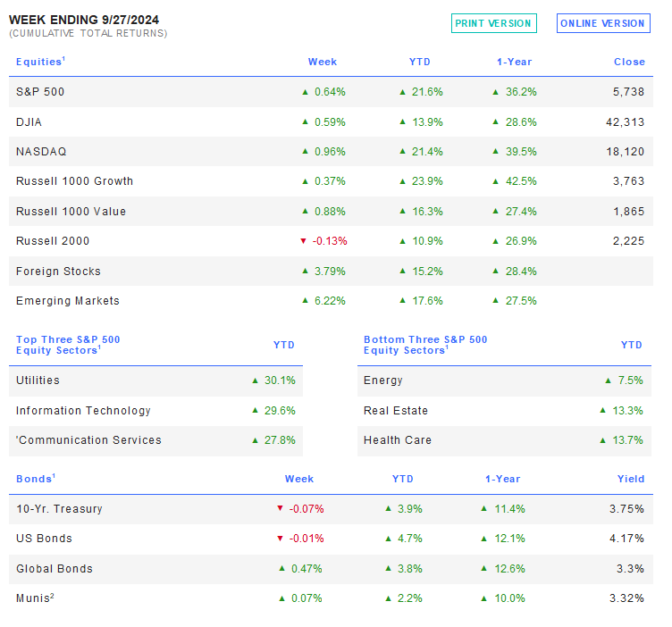
Task: Click the Utilities YTD value 30.1%
Action: tap(280, 380)
